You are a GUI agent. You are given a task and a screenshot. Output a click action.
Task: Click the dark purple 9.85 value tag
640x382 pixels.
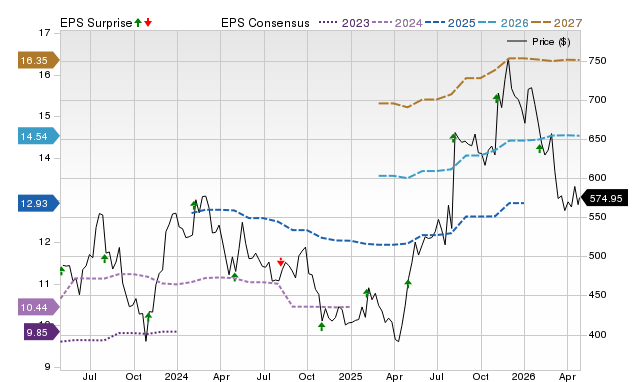coord(41,332)
